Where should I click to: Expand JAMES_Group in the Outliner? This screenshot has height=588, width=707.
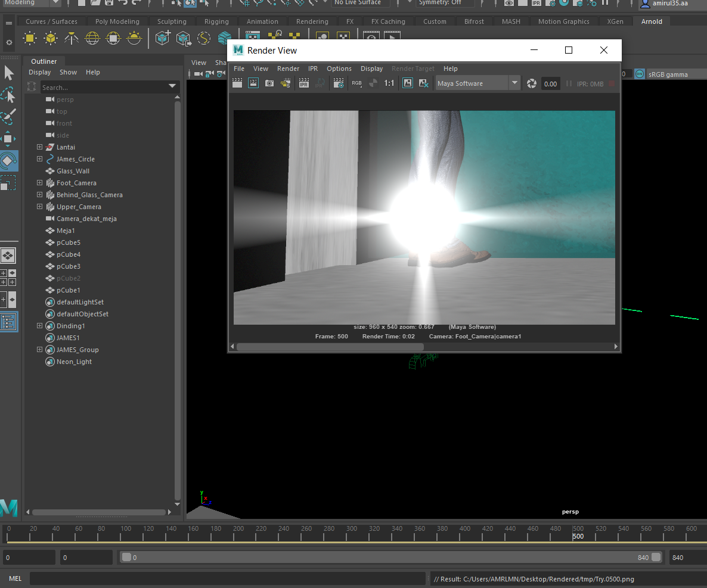[40, 350]
